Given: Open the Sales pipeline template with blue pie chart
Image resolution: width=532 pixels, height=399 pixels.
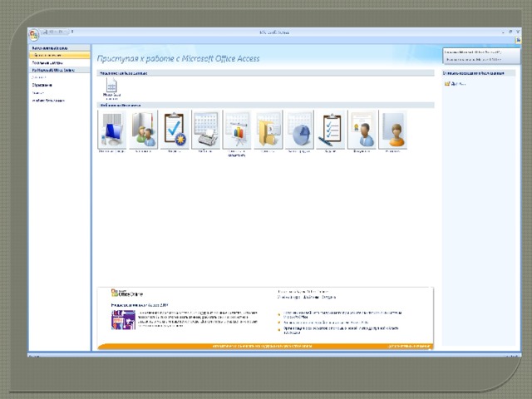Looking at the screenshot, I should pos(299,130).
